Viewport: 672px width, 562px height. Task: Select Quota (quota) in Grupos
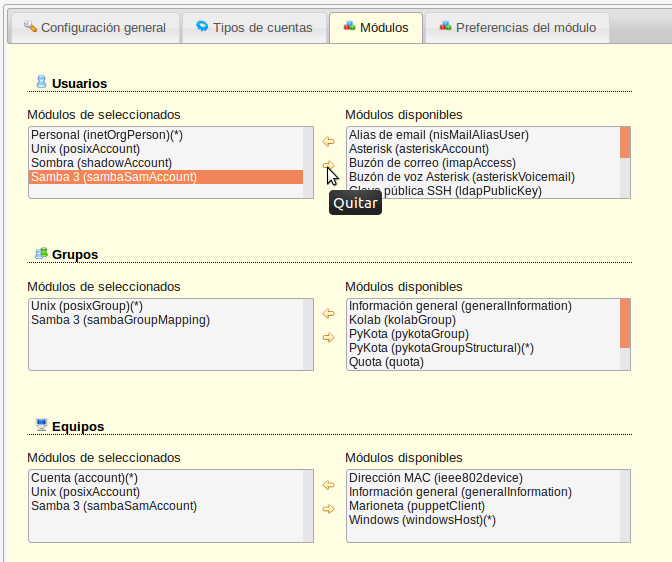click(483, 362)
